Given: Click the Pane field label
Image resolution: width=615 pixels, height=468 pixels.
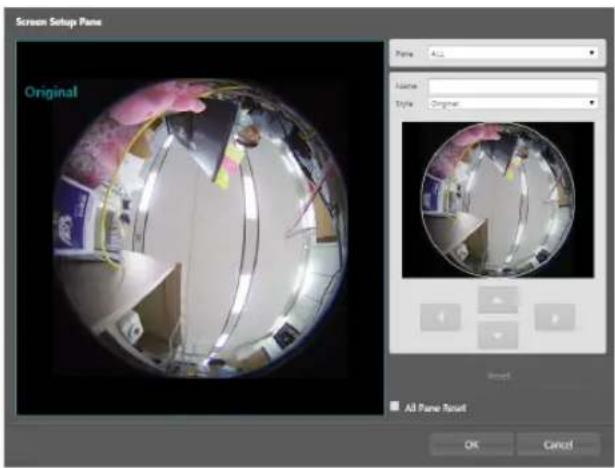Looking at the screenshot, I should pyautogui.click(x=404, y=53).
